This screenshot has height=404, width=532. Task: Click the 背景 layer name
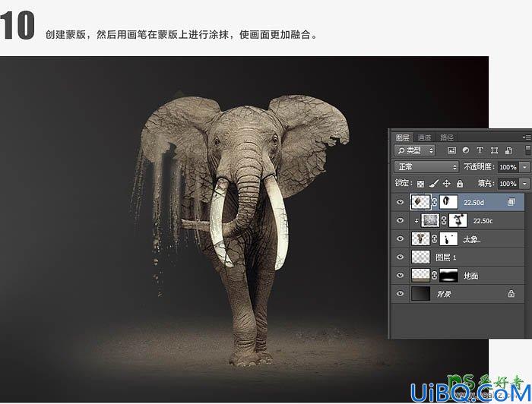(444, 294)
